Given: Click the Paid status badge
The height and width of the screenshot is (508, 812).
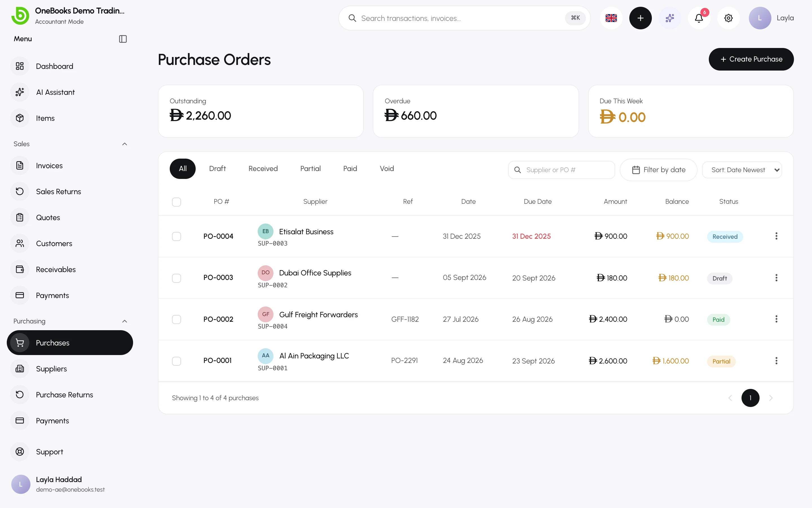Looking at the screenshot, I should [x=718, y=320].
